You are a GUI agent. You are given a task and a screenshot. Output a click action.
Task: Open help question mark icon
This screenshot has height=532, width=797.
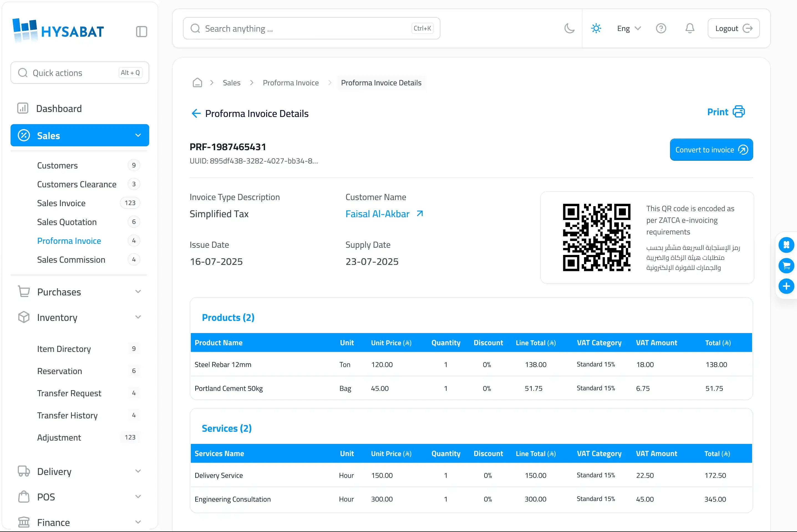(x=661, y=28)
